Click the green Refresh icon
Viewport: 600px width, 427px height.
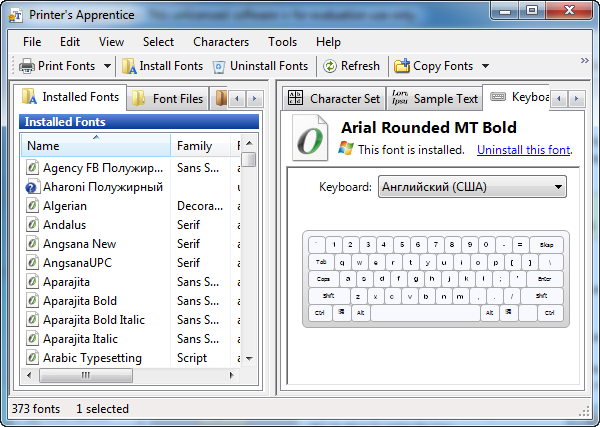329,66
